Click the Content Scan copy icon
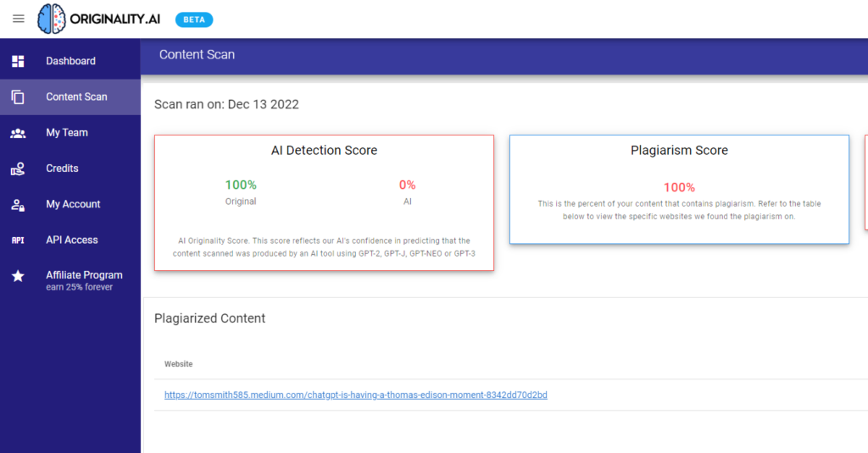 point(18,97)
